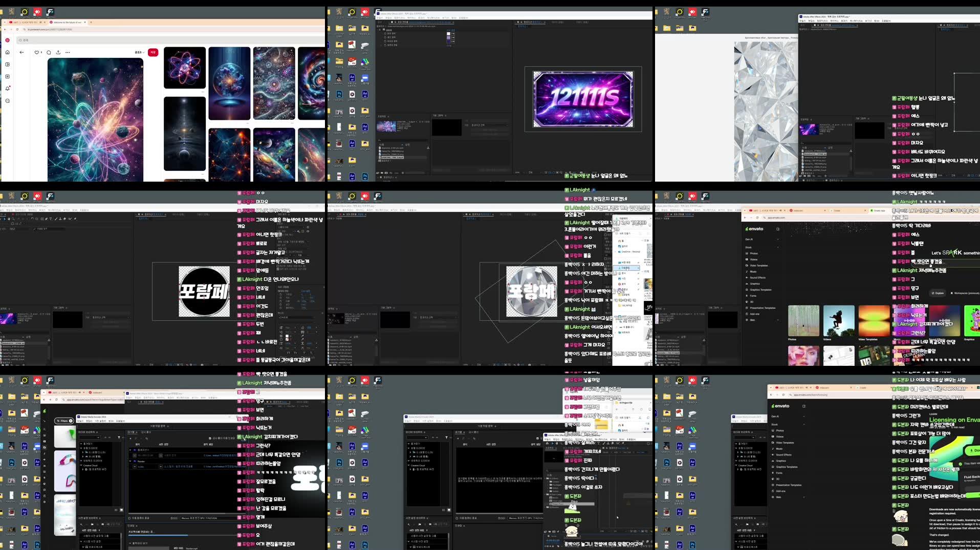Expand Creative Cloud in Media Encoder media browser
Viewport: 980px width, 550px height.
click(x=81, y=465)
